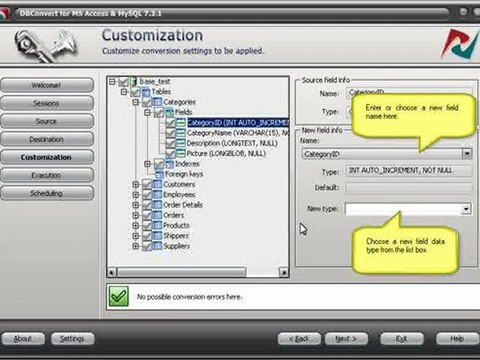The width and height of the screenshot is (480, 360).
Task: Click the Help button
Action: [x=457, y=339]
